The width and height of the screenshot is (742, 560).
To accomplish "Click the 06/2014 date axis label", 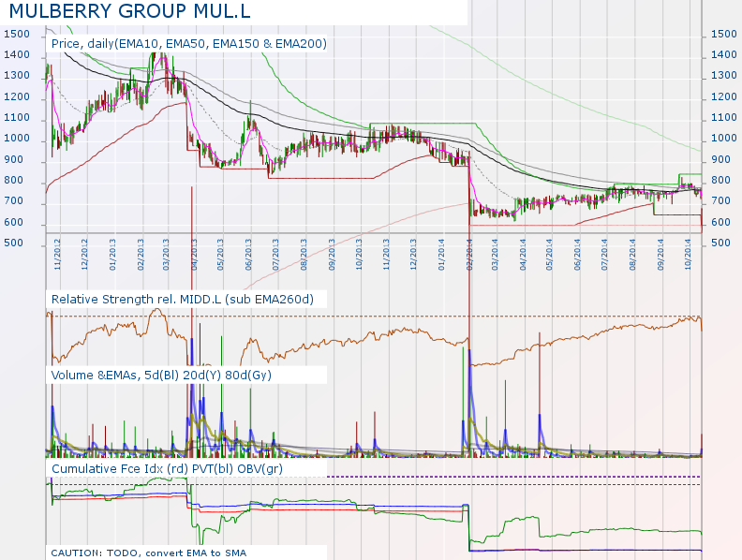I will click(577, 255).
